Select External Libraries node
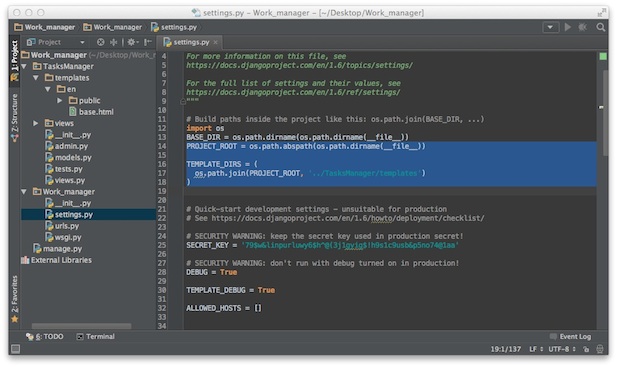 (56, 260)
